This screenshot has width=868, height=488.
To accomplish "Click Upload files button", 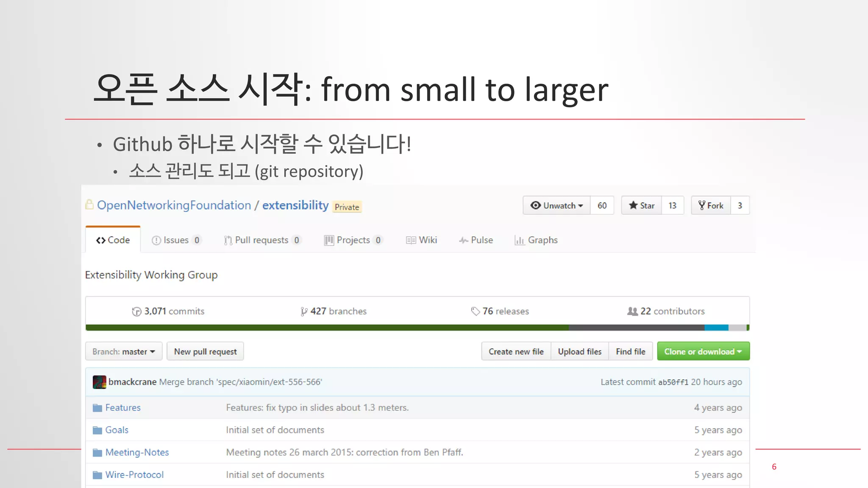I will pos(579,352).
